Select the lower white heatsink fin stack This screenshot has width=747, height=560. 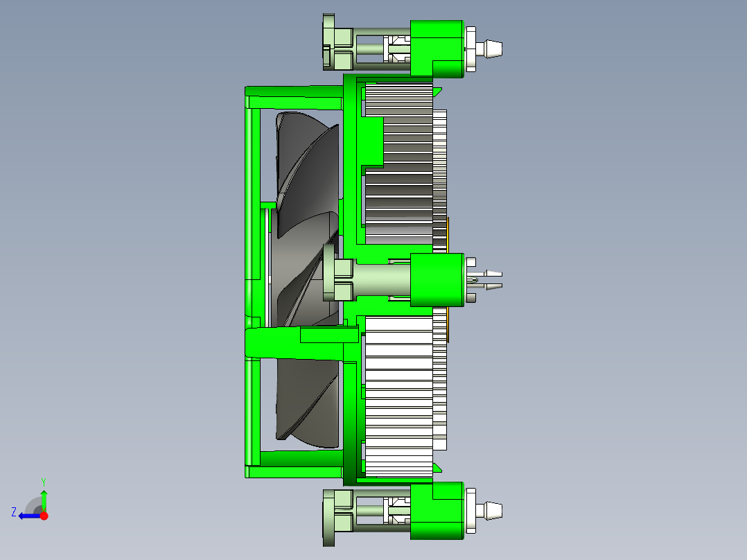[398, 396]
